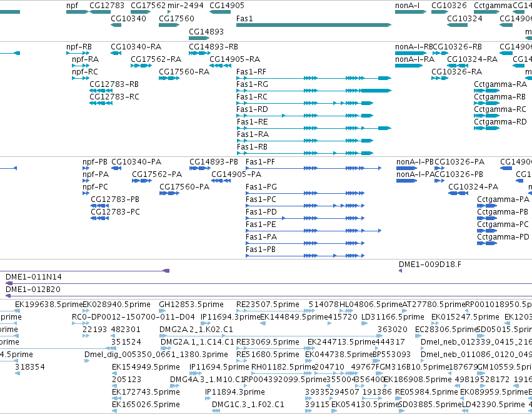Click the Fas1-RC transcript glyph
The width and height of the screenshot is (532, 414).
point(304,103)
